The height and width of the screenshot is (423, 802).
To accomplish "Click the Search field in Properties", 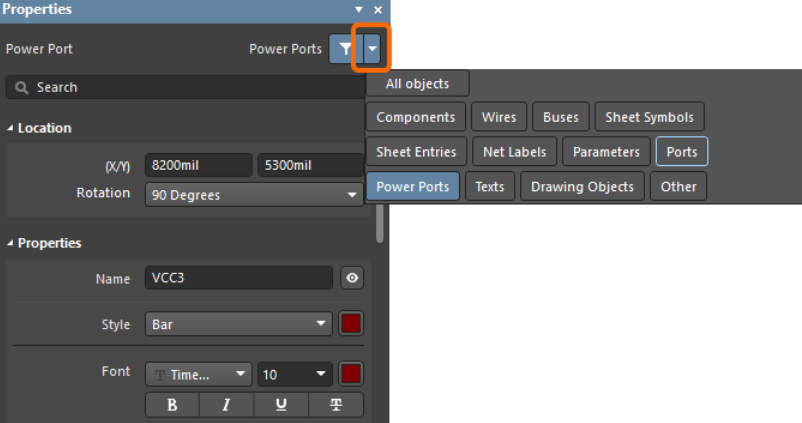I will tap(186, 87).
